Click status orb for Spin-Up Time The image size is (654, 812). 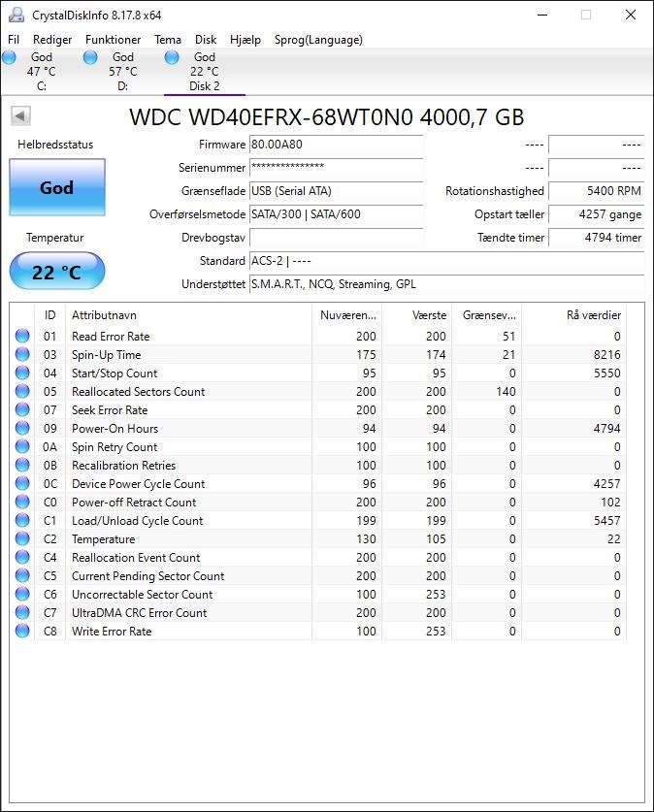(x=22, y=354)
